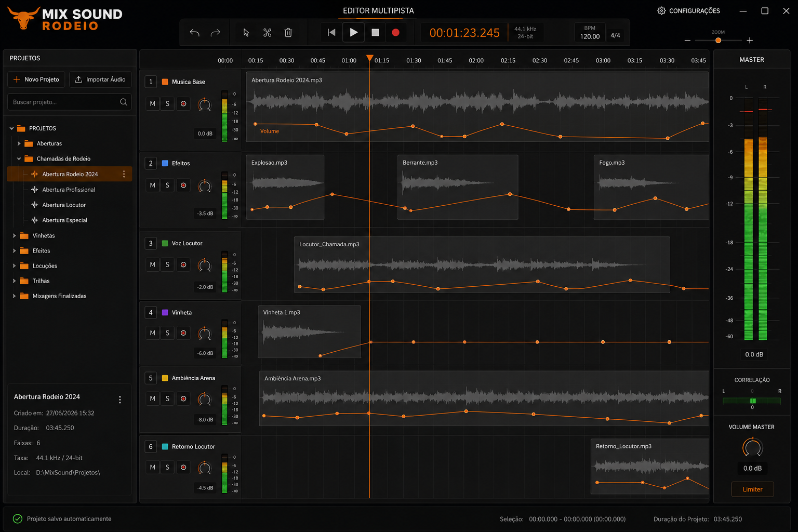Activate the scissors cut tool
Image resolution: width=798 pixels, height=532 pixels.
pos(267,33)
